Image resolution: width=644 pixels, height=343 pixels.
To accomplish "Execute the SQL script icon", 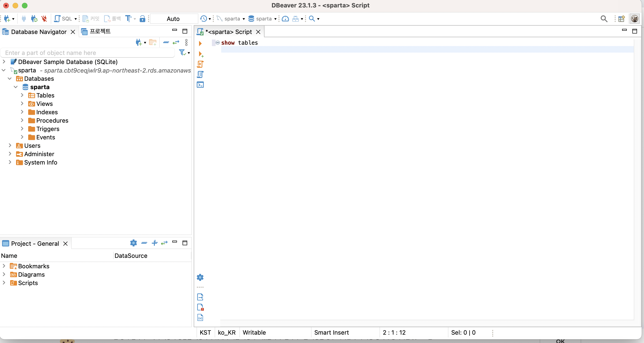I will click(200, 64).
